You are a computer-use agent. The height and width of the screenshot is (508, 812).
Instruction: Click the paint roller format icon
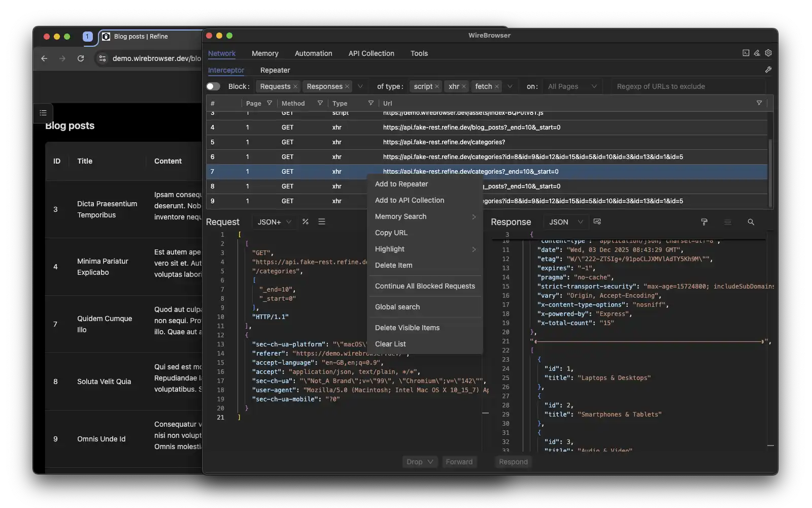tap(704, 222)
